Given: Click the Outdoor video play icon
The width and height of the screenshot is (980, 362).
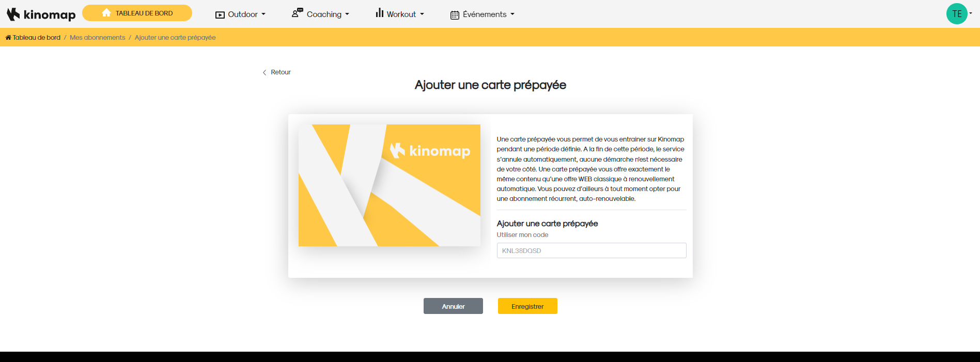Looking at the screenshot, I should click(x=220, y=15).
